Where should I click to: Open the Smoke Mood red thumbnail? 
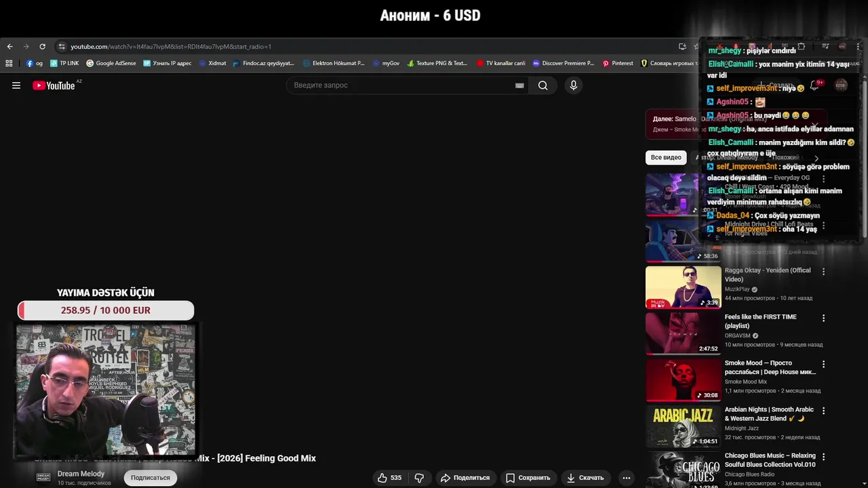(x=683, y=380)
